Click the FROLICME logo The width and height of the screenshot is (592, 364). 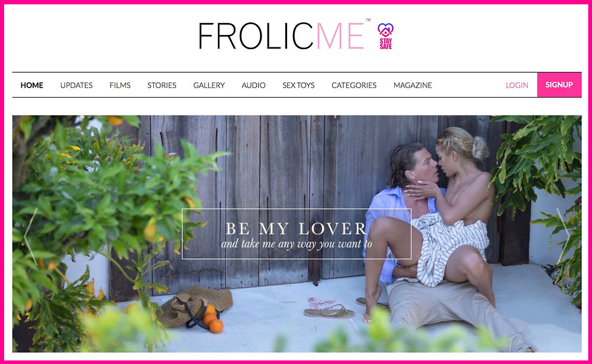pos(282,36)
